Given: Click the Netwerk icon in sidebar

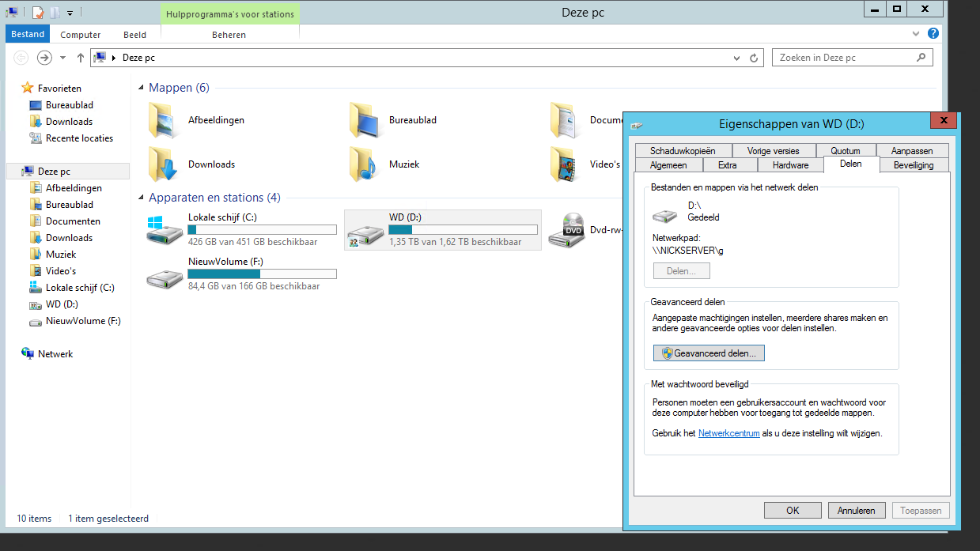Looking at the screenshot, I should (28, 354).
